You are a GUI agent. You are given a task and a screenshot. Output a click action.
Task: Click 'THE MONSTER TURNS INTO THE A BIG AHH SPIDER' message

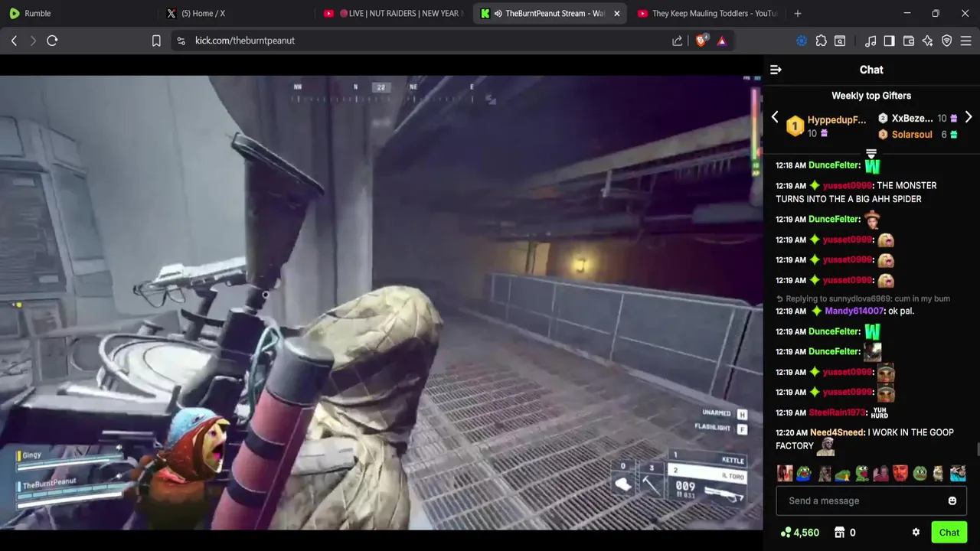click(x=856, y=192)
